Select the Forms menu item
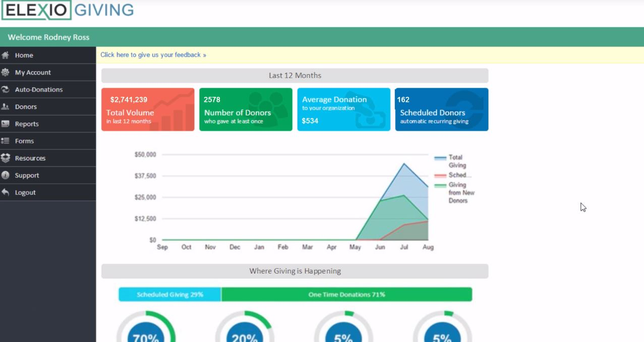This screenshot has width=644, height=342. [24, 141]
